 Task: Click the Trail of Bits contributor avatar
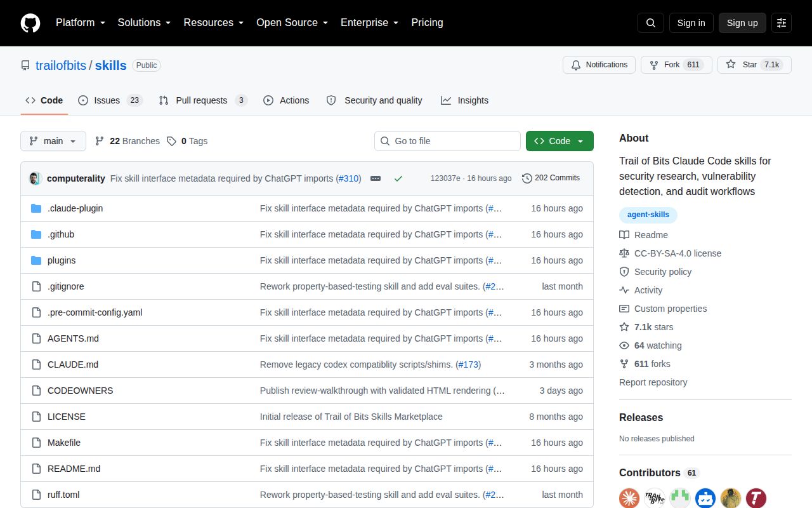pos(654,498)
